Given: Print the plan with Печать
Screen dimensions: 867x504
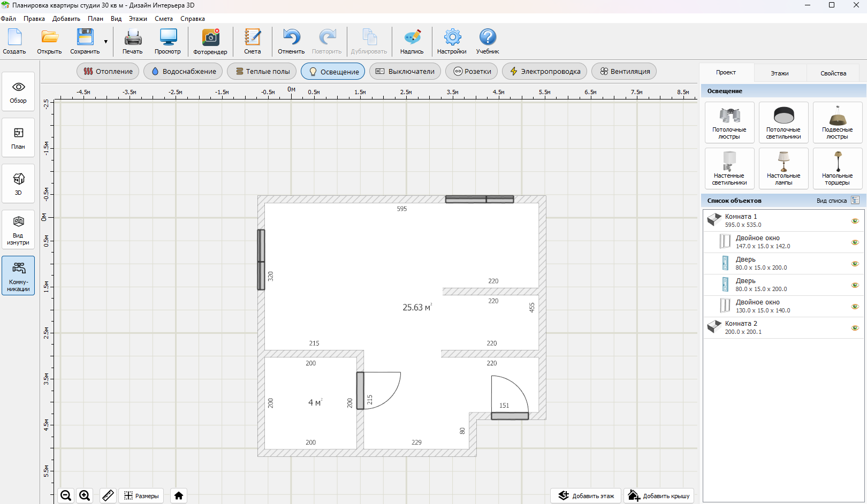Looking at the screenshot, I should [x=133, y=41].
